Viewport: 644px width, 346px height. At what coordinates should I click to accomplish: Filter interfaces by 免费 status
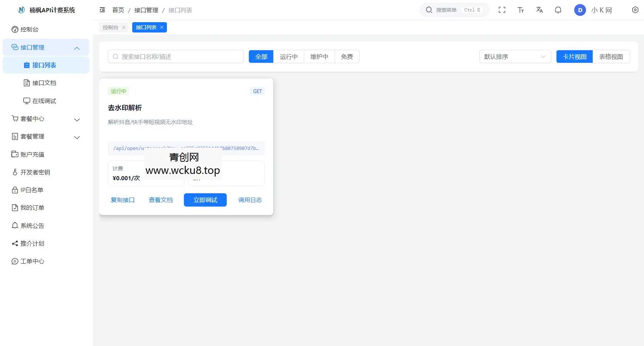click(x=347, y=56)
